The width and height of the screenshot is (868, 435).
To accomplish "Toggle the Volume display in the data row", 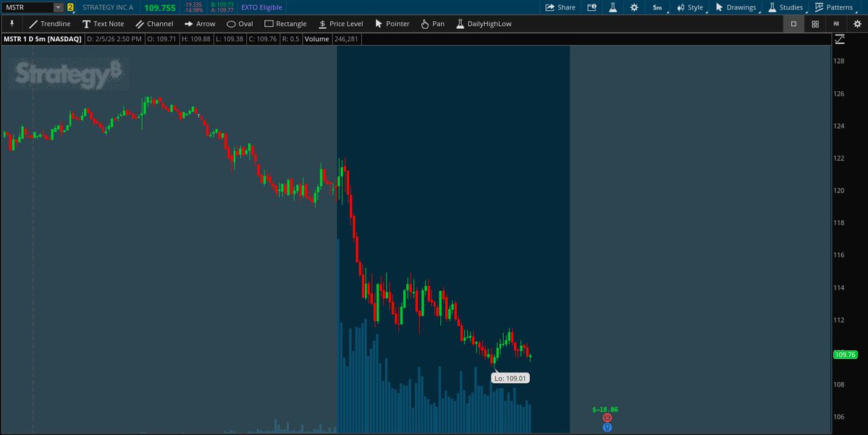I will [x=316, y=39].
